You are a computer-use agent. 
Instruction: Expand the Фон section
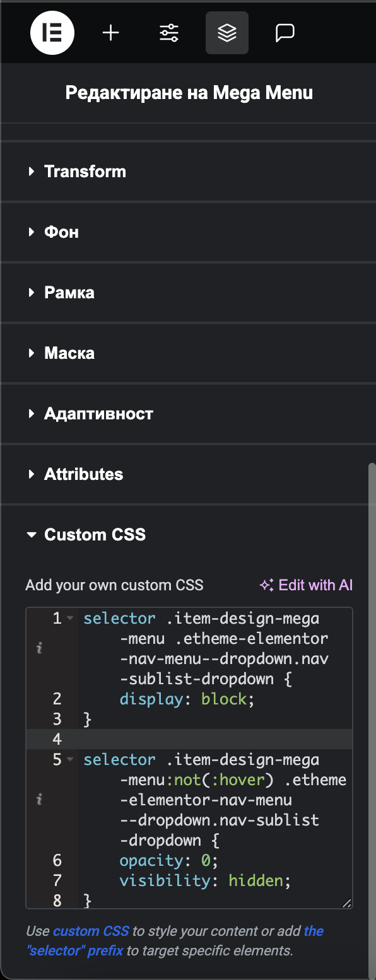(188, 232)
